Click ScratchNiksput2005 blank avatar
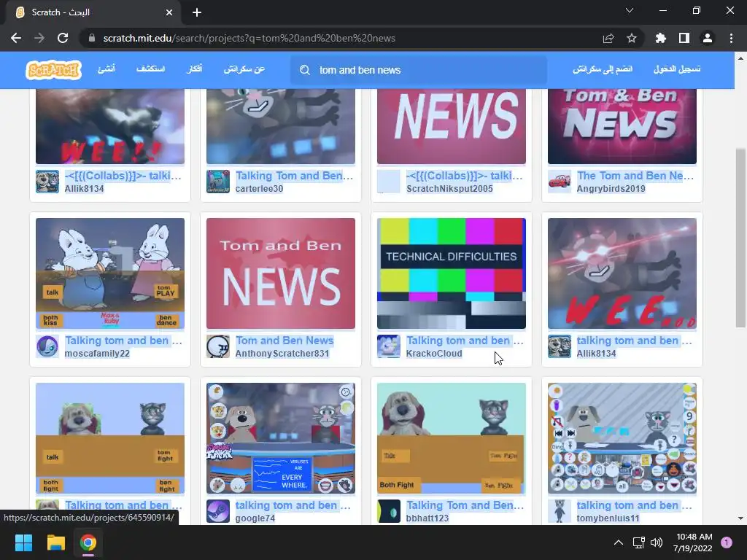The image size is (747, 560). [x=389, y=182]
